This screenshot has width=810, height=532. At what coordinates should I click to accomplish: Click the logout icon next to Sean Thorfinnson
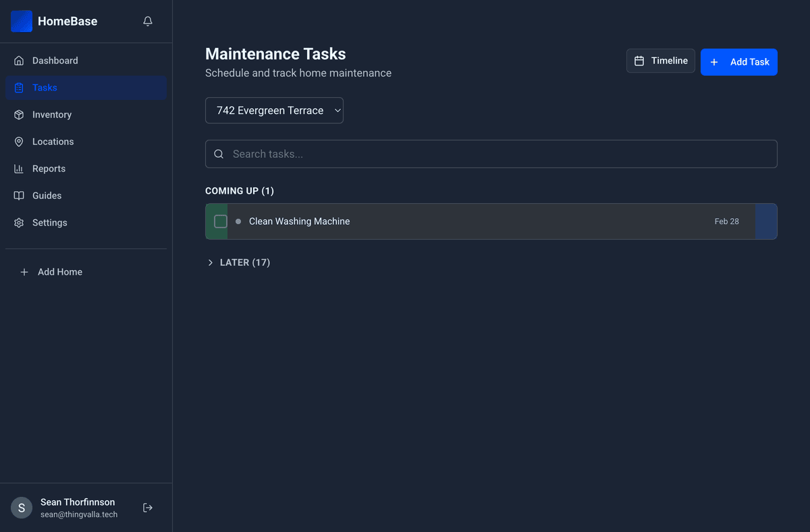tap(147, 507)
